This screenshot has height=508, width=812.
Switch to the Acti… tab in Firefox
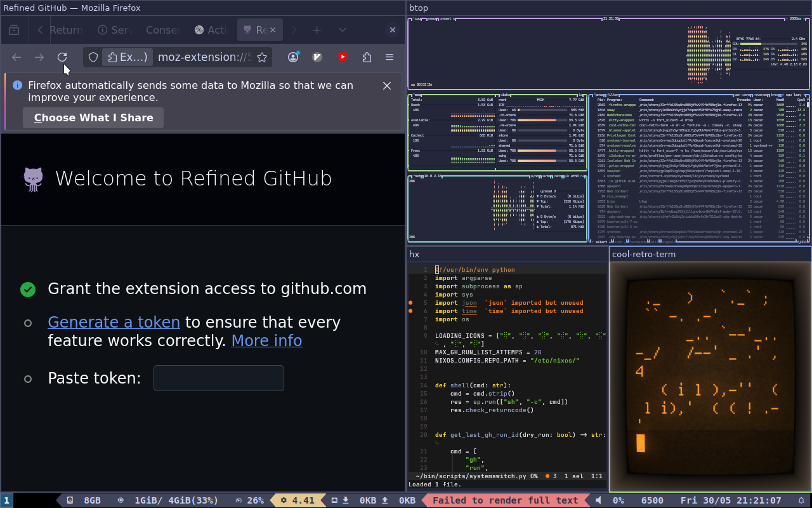211,30
